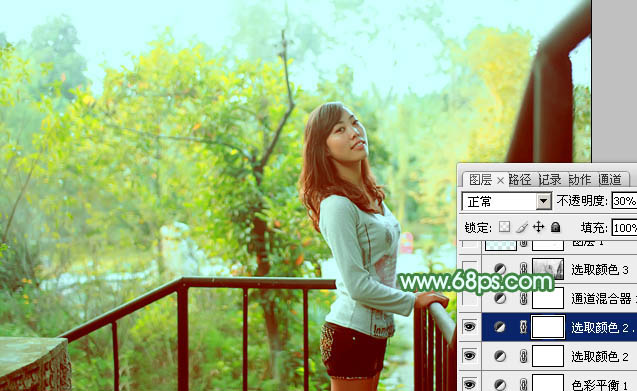Viewport: 637px width, 391px height.
Task: Click the 填充 100% fill field
Action: click(624, 228)
